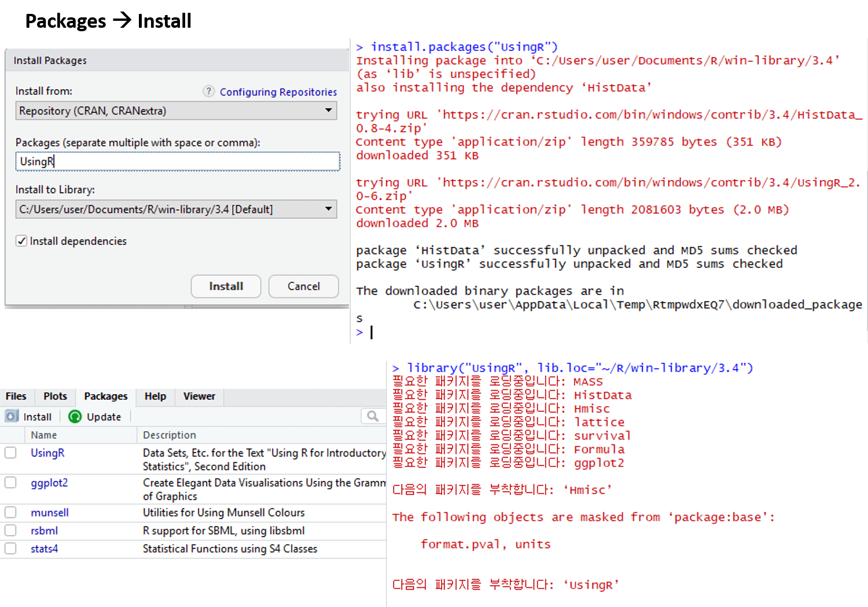Switch to the Files tab

pos(16,396)
